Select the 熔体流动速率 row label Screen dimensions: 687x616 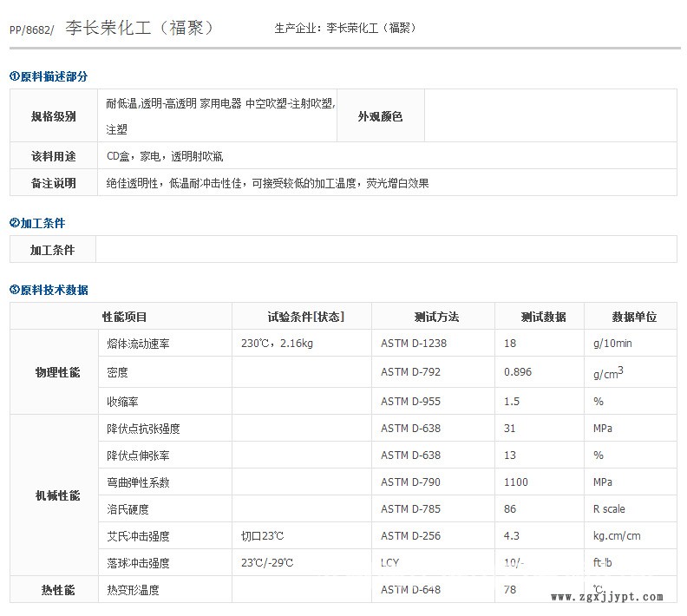coord(138,344)
